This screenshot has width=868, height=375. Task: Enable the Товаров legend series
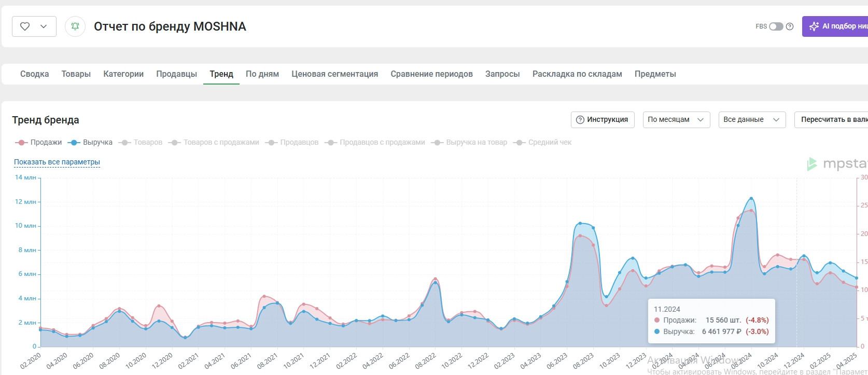pyautogui.click(x=141, y=143)
